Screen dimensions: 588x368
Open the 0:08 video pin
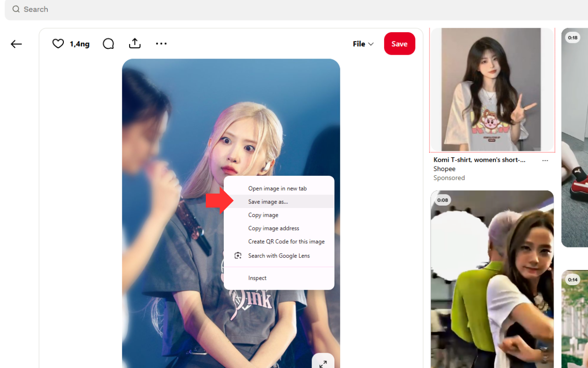coord(492,279)
